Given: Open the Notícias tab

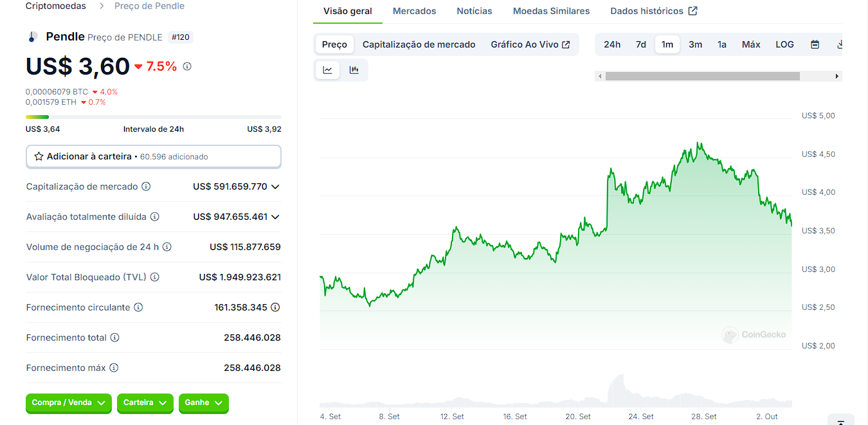Looking at the screenshot, I should pyautogui.click(x=474, y=11).
